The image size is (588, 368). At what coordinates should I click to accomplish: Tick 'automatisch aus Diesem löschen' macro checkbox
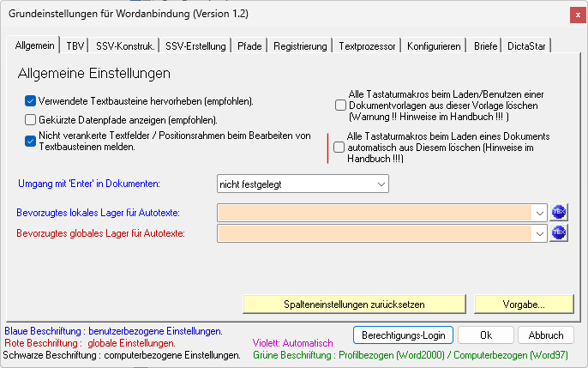point(339,148)
